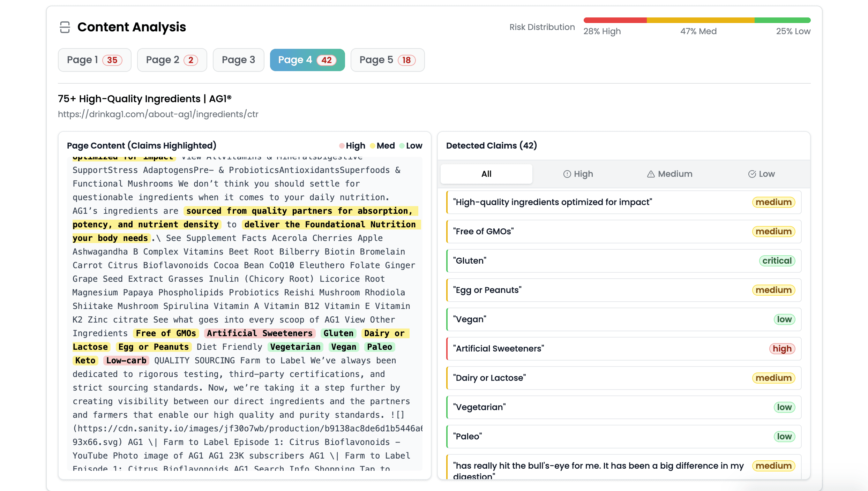The height and width of the screenshot is (491, 868).
Task: Click the High filter alert icon
Action: click(x=567, y=174)
